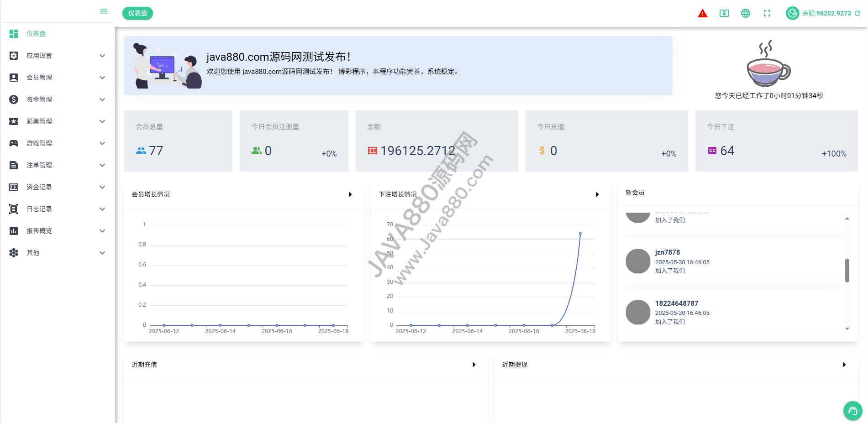Image resolution: width=868 pixels, height=423 pixels.
Task: Expand the 应用设置 menu chevron
Action: point(102,56)
